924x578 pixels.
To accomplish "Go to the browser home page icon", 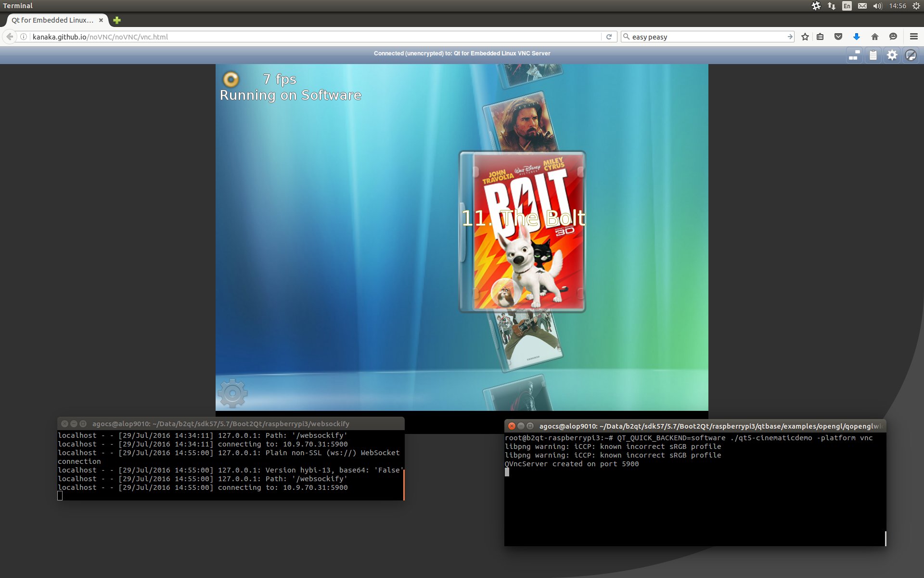I will coord(875,37).
